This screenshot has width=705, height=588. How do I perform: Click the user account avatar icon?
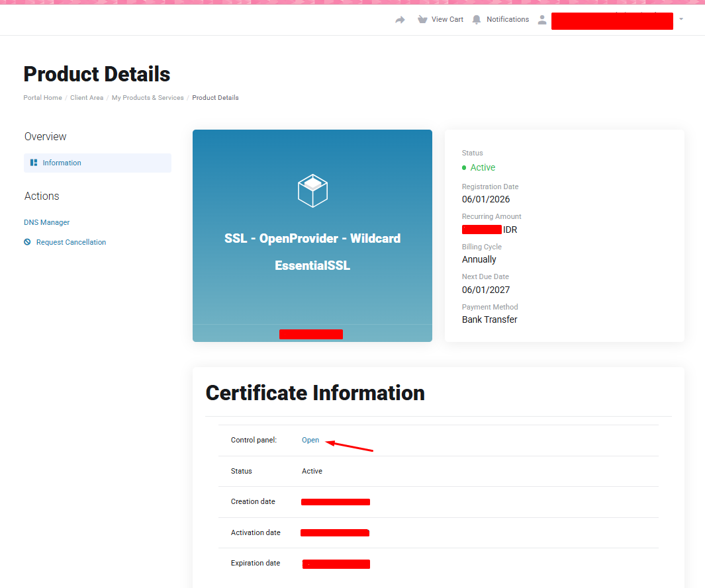[542, 20]
